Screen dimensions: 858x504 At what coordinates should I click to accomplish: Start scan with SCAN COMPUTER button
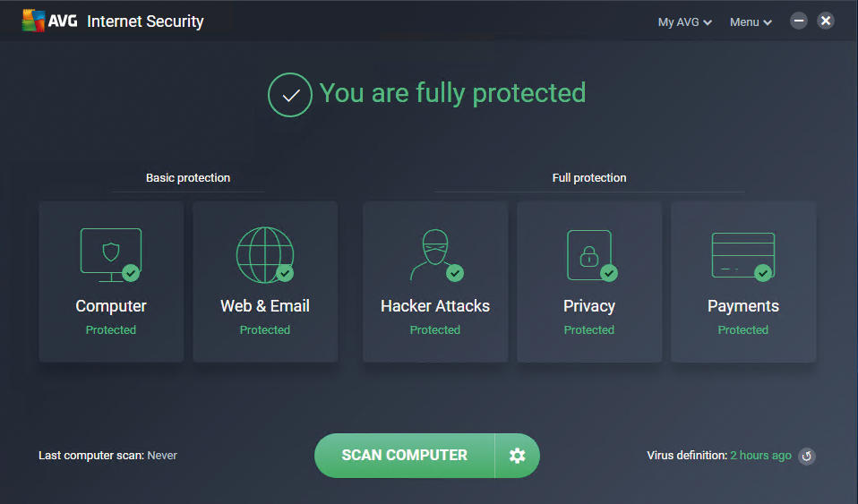coord(405,456)
